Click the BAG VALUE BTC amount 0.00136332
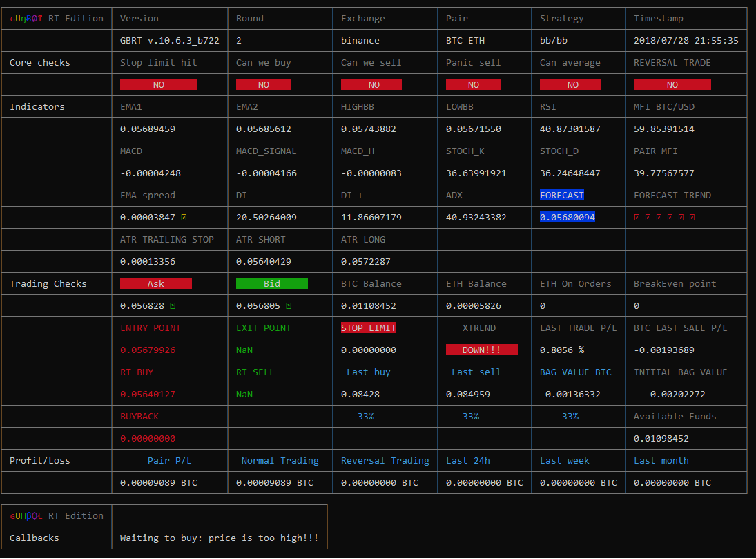The image size is (756, 559). 573,395
